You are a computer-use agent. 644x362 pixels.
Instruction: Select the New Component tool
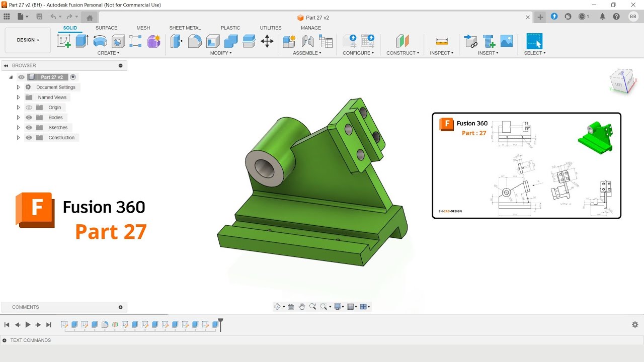(x=289, y=41)
